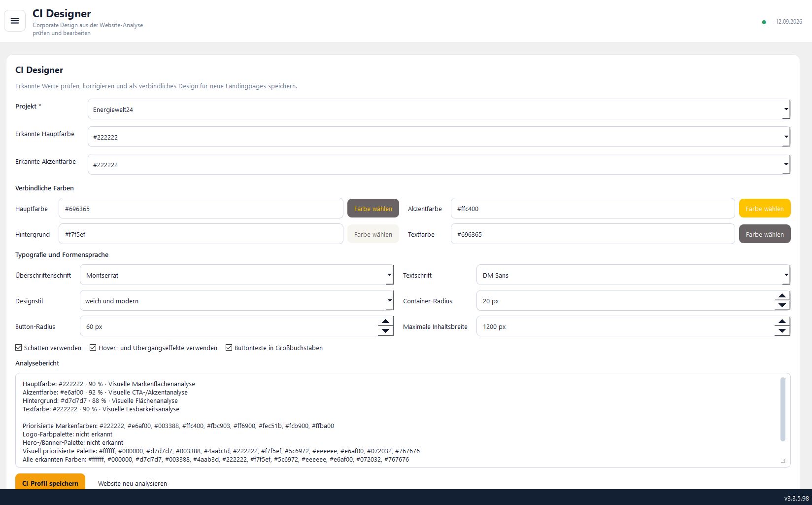Decrease Maximale Inhaltsbreite with the down arrow
The height and width of the screenshot is (505, 812).
782,331
